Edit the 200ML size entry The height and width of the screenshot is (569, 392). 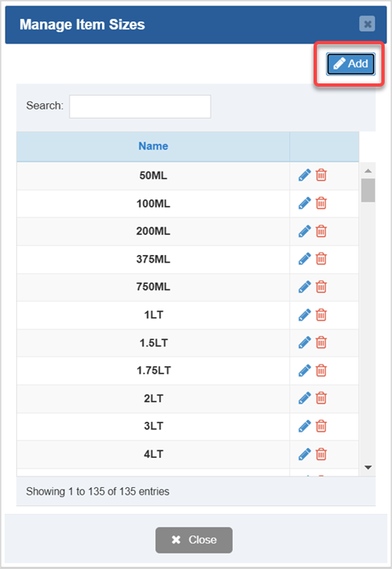click(305, 231)
